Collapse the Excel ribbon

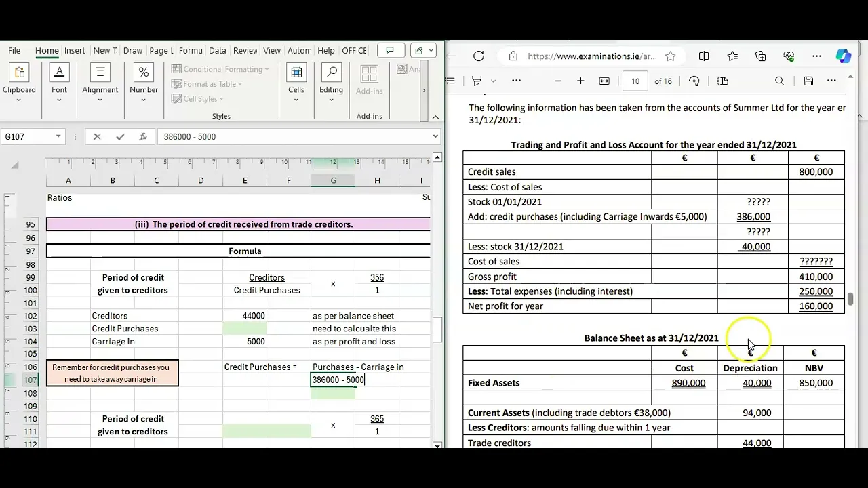(435, 116)
